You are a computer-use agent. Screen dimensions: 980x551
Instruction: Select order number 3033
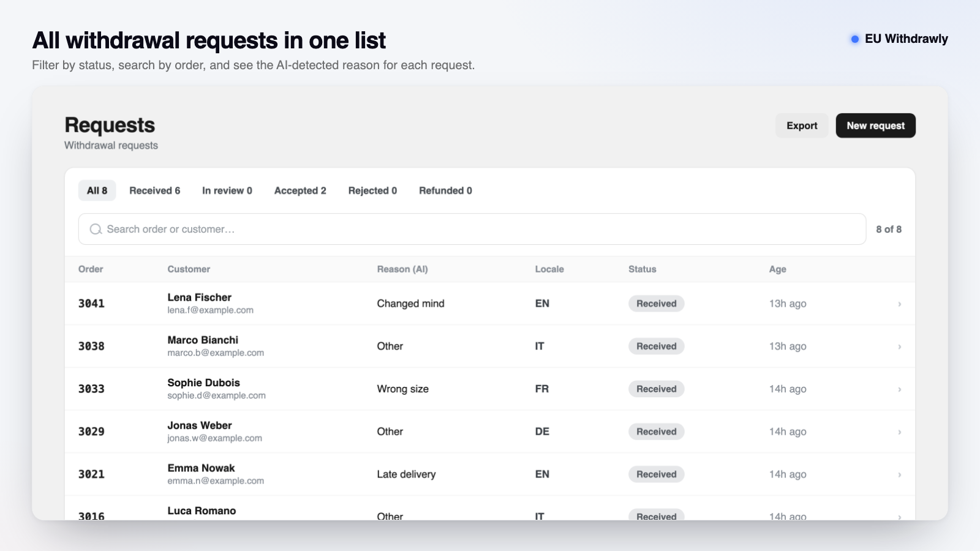click(91, 389)
